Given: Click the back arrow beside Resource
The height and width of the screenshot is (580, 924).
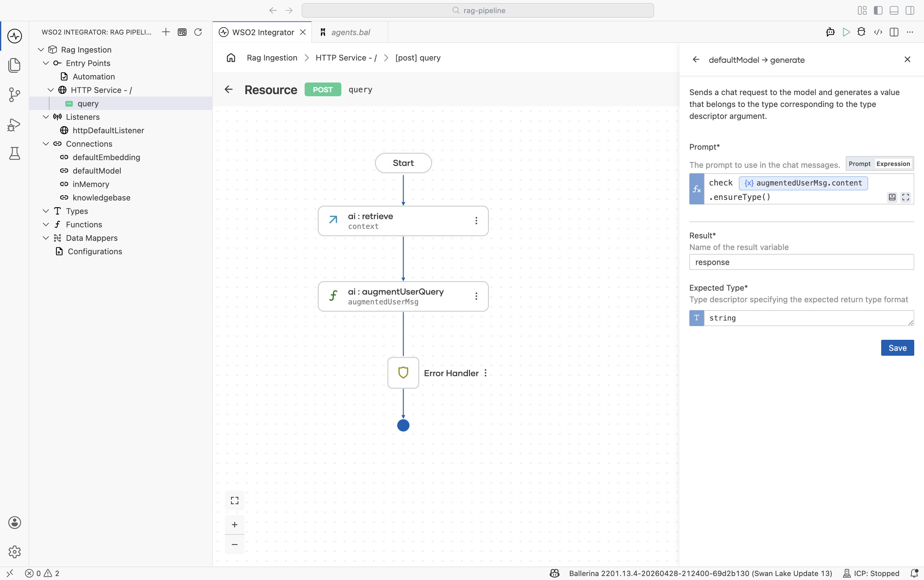Looking at the screenshot, I should 229,89.
